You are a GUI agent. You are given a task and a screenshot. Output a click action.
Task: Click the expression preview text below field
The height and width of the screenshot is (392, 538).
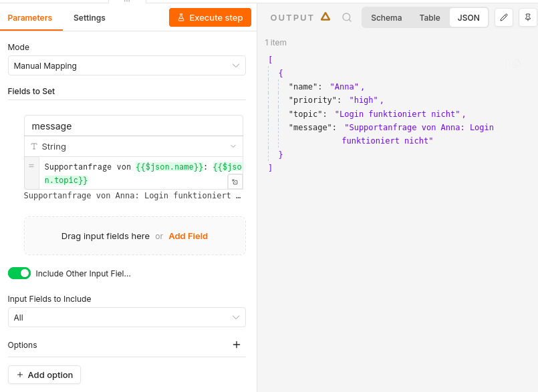point(132,196)
